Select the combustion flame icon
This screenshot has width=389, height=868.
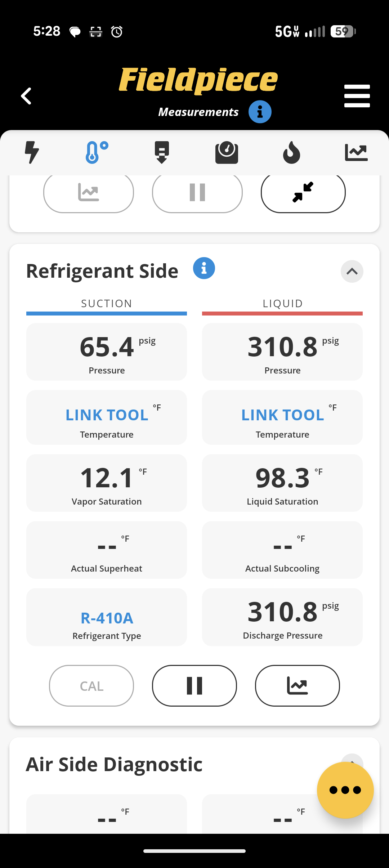pyautogui.click(x=291, y=152)
